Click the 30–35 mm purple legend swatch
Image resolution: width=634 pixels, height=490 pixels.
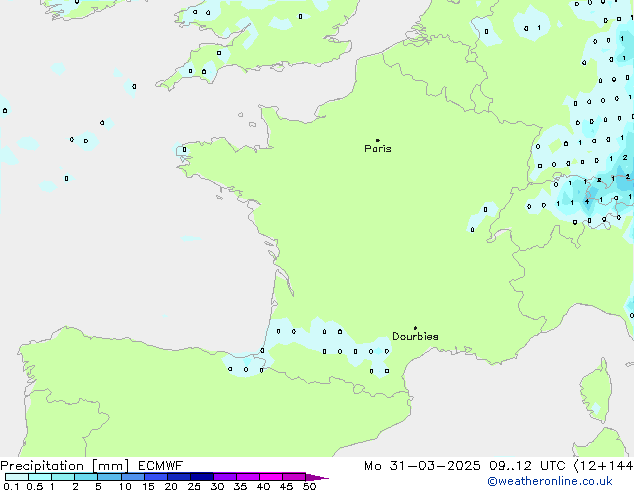coord(224,477)
